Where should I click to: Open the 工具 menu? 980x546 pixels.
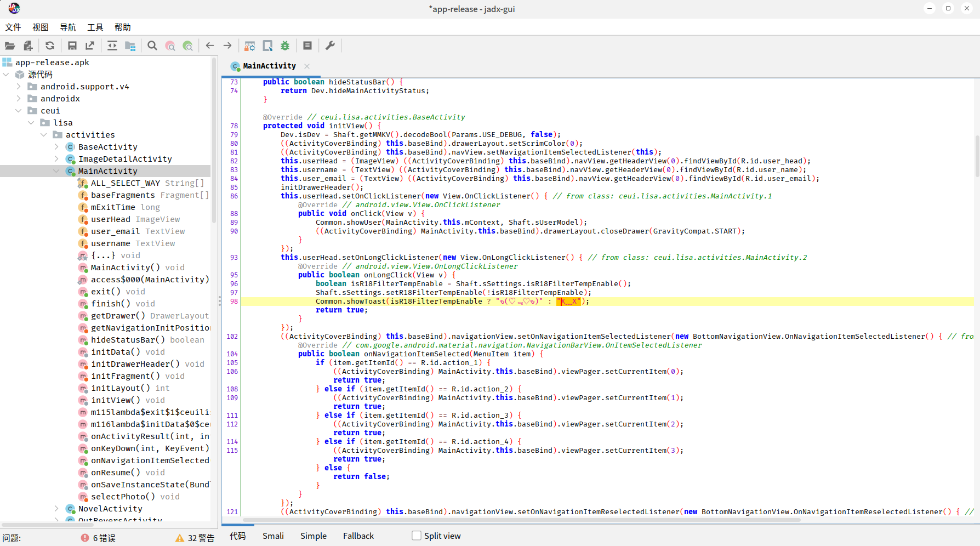(95, 27)
